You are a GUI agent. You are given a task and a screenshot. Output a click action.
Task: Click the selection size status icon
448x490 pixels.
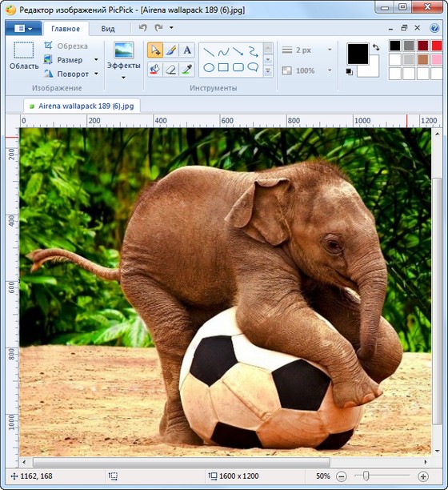113,476
